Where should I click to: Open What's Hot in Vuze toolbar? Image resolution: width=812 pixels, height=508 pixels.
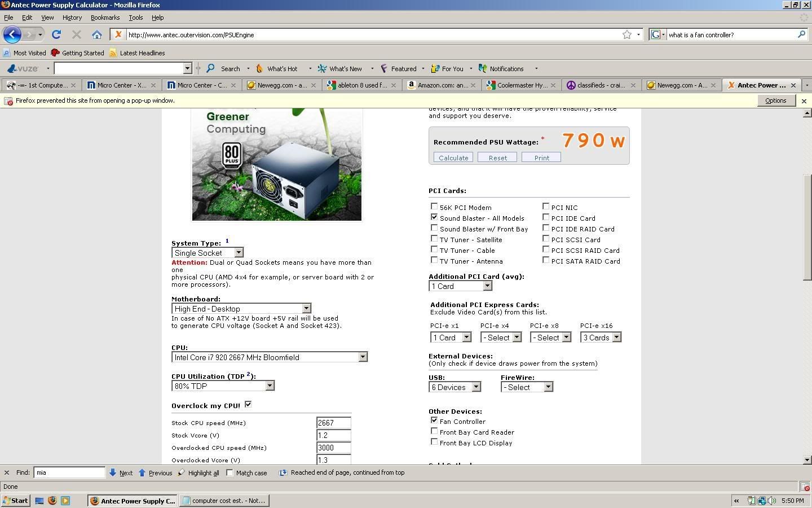pyautogui.click(x=277, y=68)
